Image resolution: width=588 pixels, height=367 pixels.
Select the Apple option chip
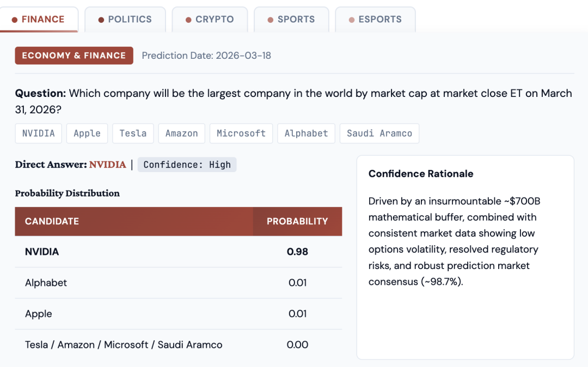pyautogui.click(x=87, y=133)
